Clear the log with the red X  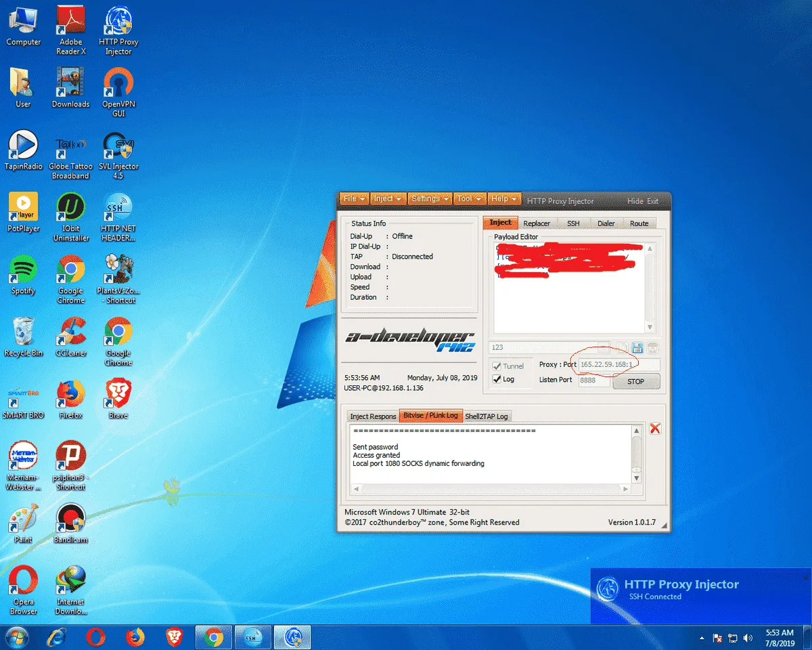[654, 429]
